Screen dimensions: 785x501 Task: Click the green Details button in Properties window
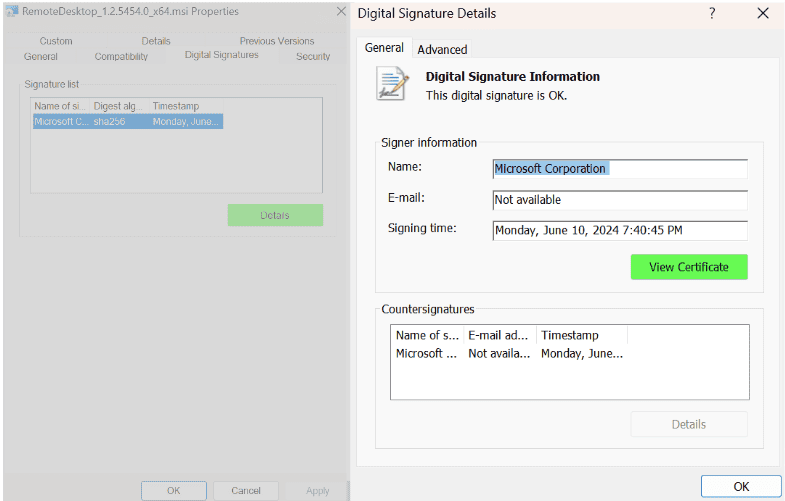pos(275,215)
